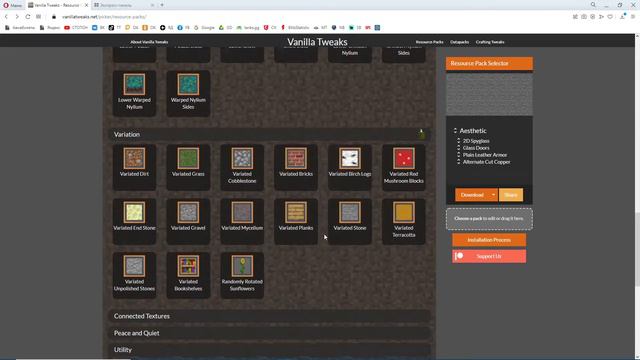Click the arrows beside Alternate Cut Copper
This screenshot has height=360, width=640.
(x=458, y=162)
